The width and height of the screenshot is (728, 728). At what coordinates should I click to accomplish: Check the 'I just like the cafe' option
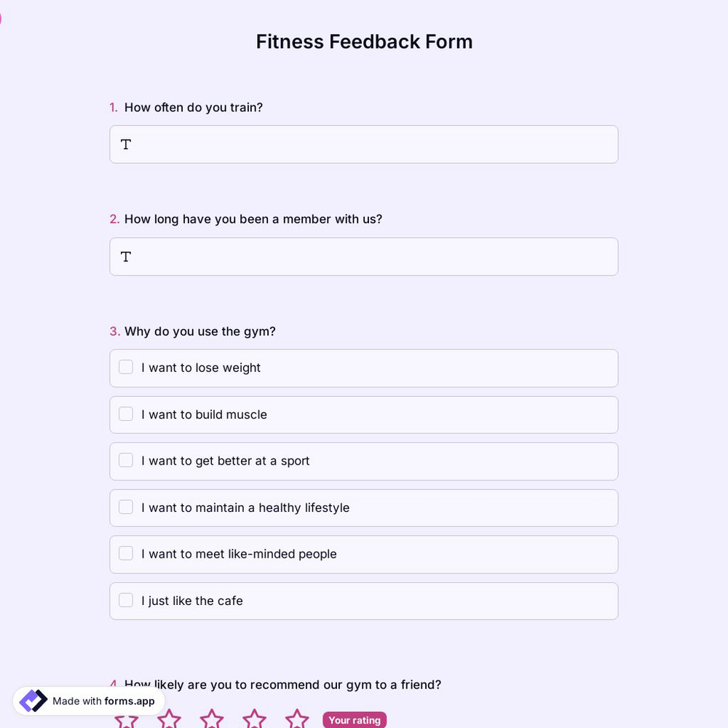125,600
